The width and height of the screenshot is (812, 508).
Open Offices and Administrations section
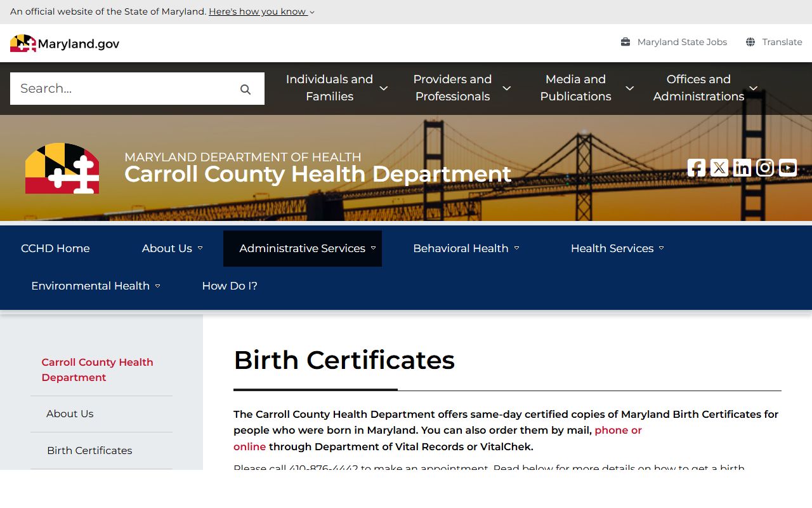tap(698, 88)
